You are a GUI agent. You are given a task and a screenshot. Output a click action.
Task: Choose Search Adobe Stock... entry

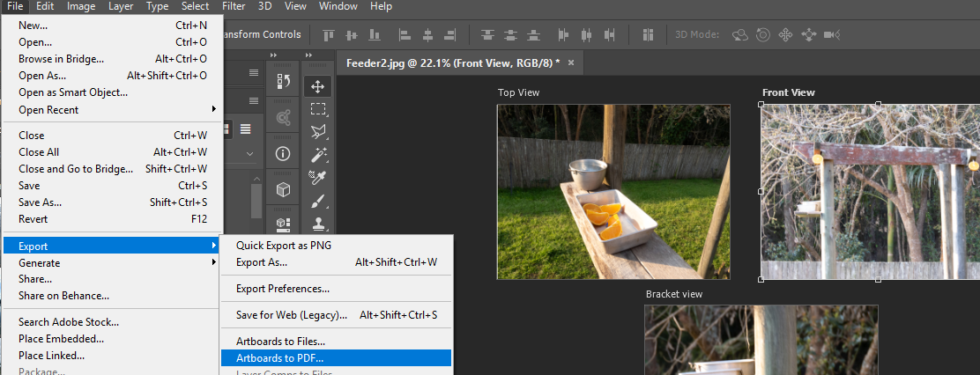(x=111, y=322)
